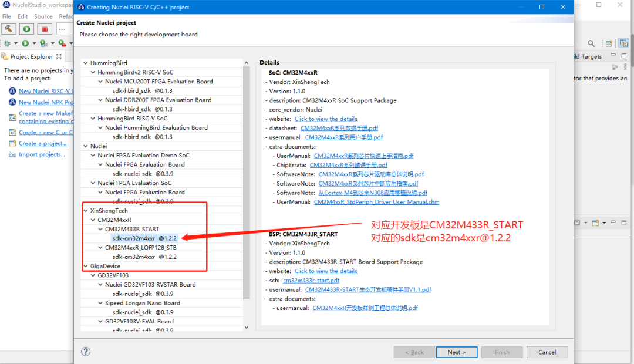Select the CM32M4xxR_LQFP128_STB board item
This screenshot has height=364, width=634.
point(141,248)
